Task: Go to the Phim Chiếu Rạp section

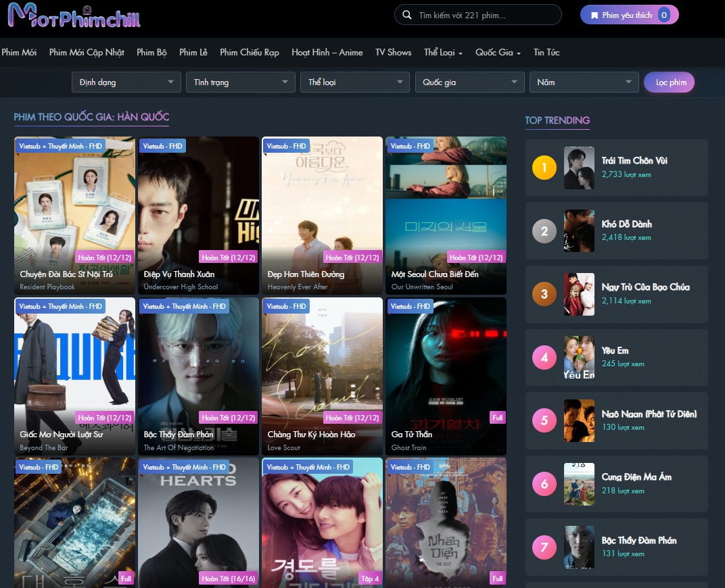Action: point(249,53)
